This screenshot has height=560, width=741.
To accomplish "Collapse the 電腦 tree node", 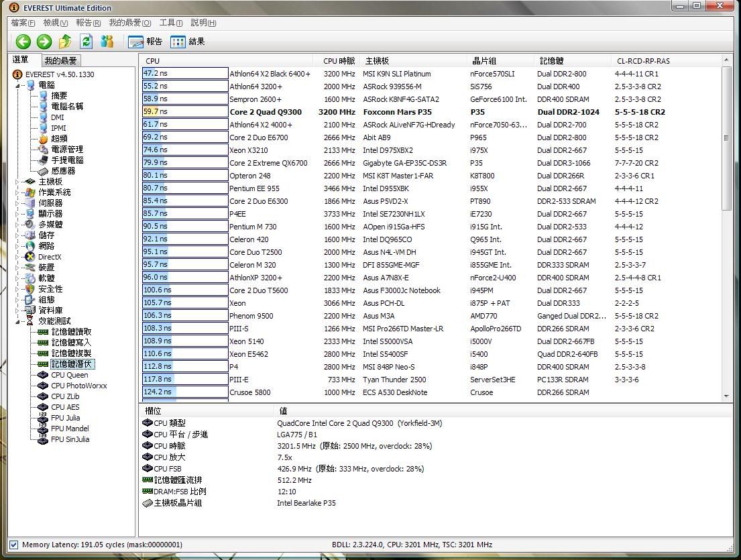I will point(17,86).
